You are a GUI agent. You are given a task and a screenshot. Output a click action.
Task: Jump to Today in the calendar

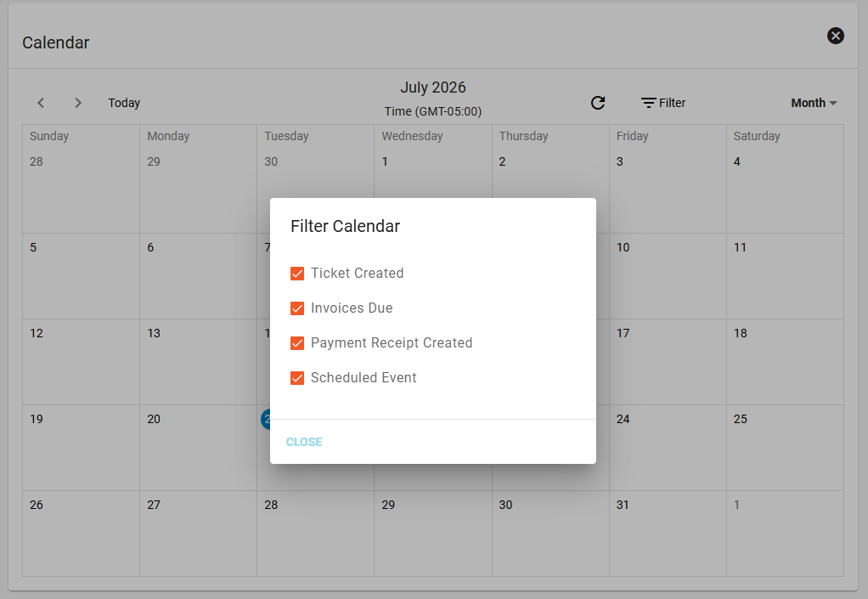pyautogui.click(x=124, y=103)
